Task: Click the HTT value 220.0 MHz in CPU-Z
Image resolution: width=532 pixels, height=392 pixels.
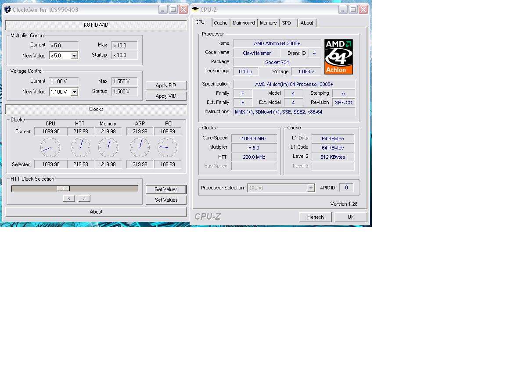Action: 254,157
